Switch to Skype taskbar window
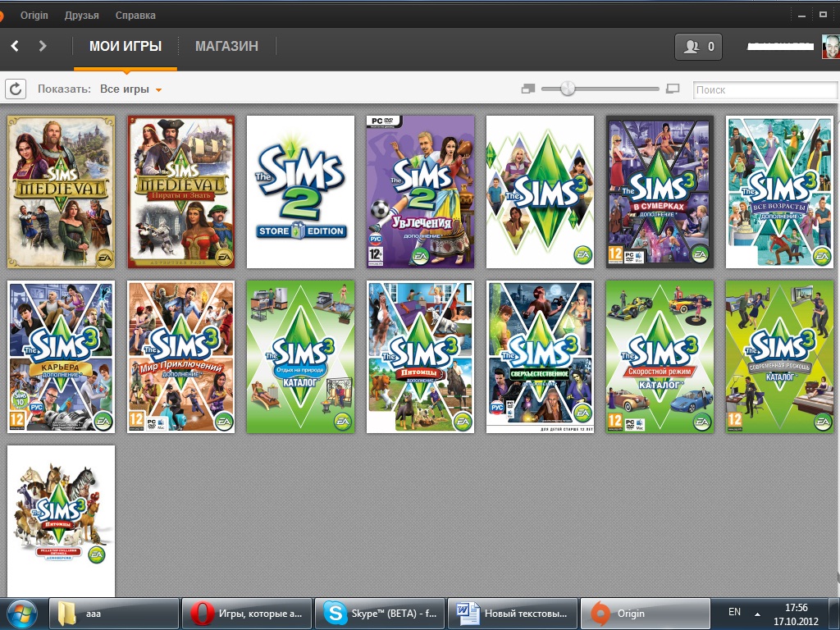This screenshot has width=840, height=630. 380,614
